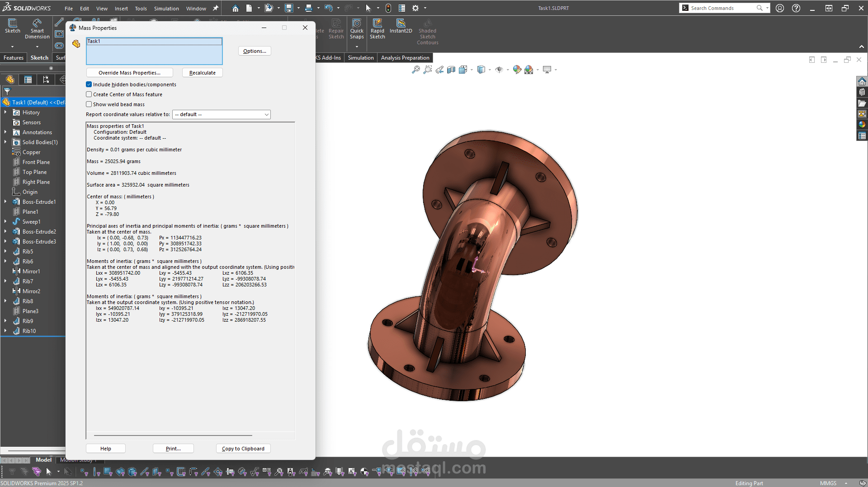Image resolution: width=868 pixels, height=487 pixels.
Task: Click the Apply Scene icon
Action: [529, 70]
